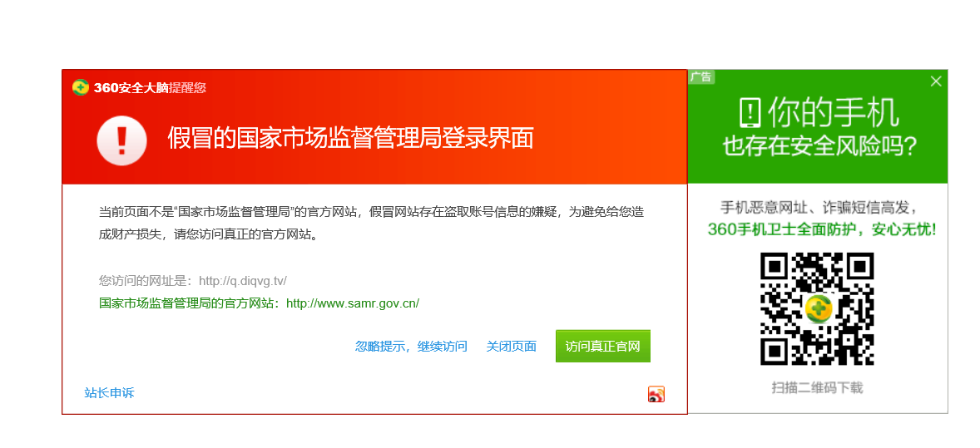Click the visited URL q.diqvg.tv text
This screenshot has height=448, width=980.
[242, 281]
